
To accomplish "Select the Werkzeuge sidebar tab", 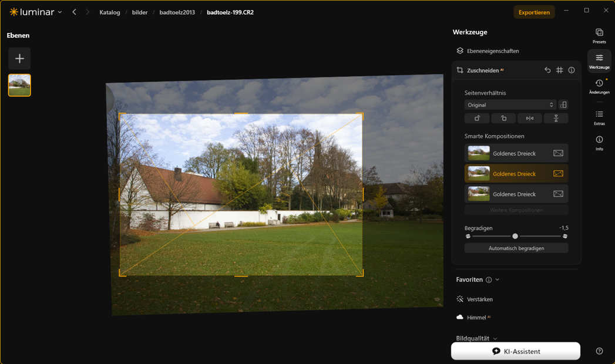I will pos(599,61).
